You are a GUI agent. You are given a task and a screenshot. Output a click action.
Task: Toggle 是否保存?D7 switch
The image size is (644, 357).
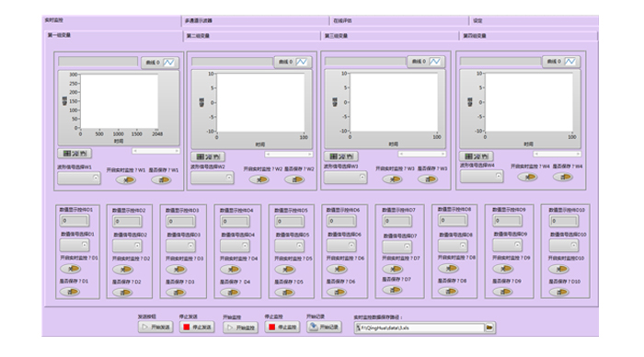pos(392,290)
